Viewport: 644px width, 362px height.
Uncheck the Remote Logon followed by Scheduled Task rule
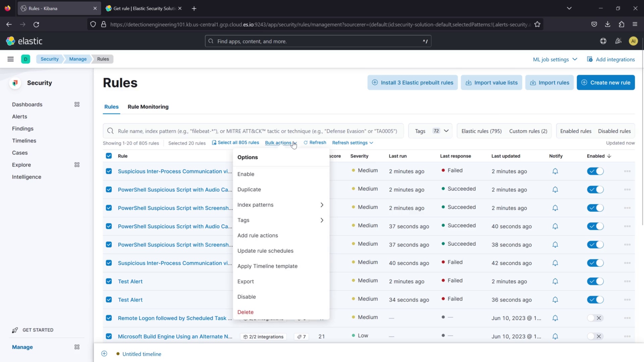[x=109, y=318]
